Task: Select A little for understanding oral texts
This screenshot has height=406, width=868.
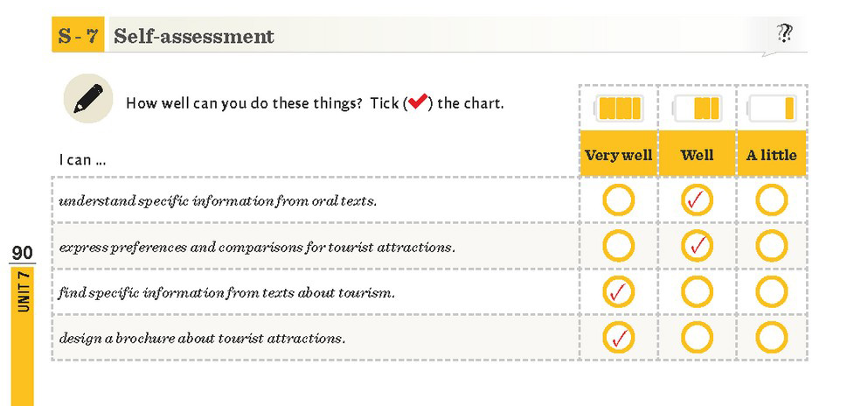Action: tap(772, 200)
